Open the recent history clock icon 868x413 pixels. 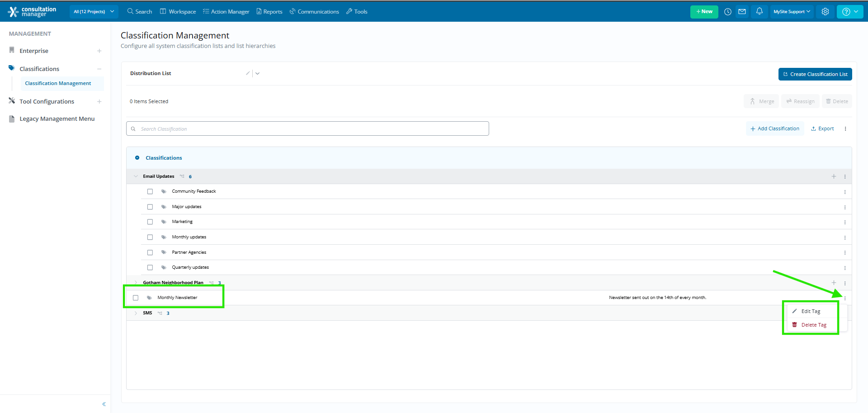[728, 12]
